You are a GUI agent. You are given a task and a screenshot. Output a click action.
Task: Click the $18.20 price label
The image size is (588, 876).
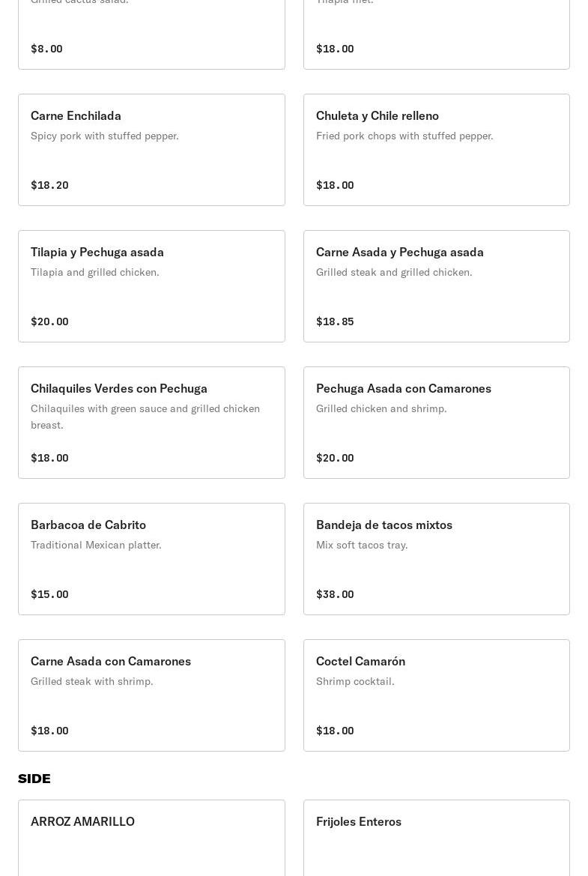coord(49,185)
